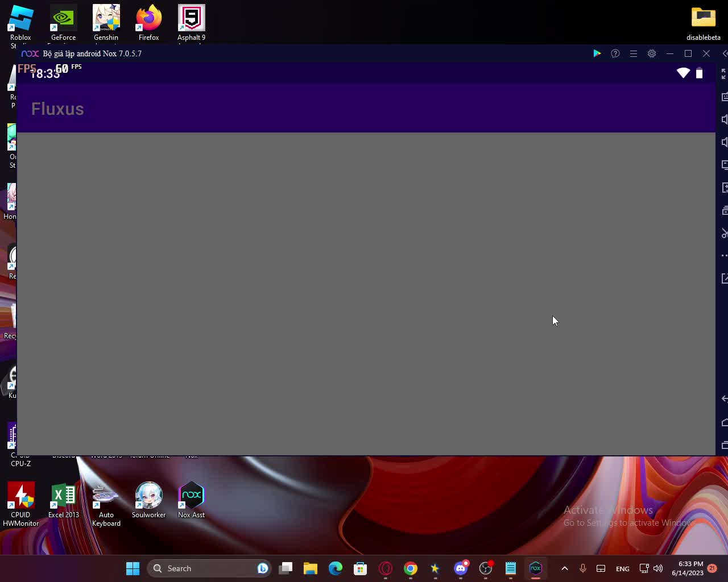The image size is (728, 582).
Task: Select the Soulworker desktop shortcut
Action: pos(149,501)
